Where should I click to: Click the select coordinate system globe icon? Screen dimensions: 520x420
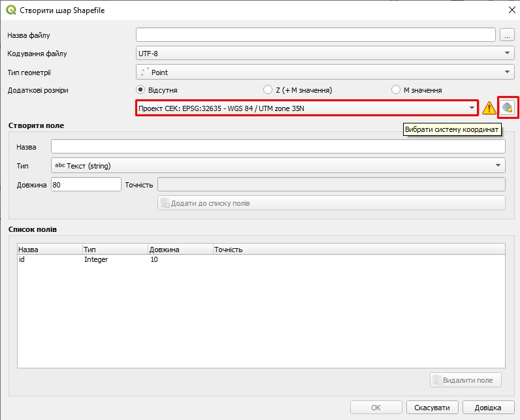(x=508, y=108)
